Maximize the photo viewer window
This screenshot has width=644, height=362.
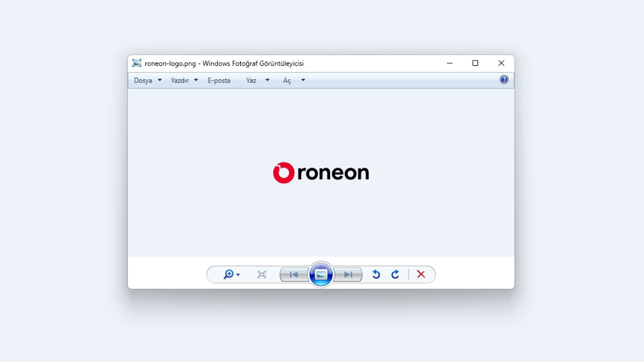tap(475, 63)
